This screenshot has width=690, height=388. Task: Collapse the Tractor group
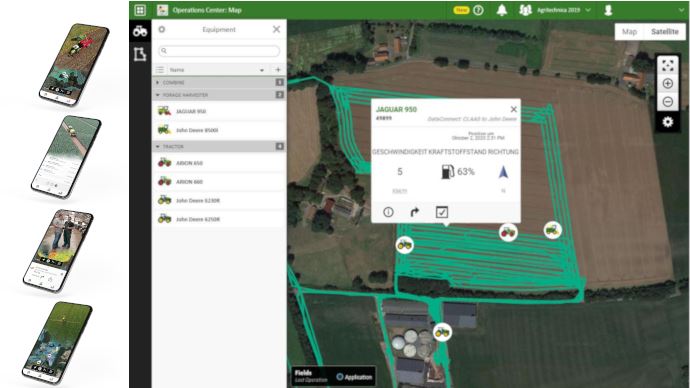point(158,146)
